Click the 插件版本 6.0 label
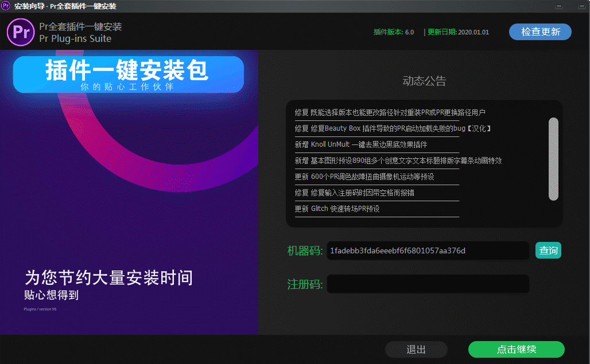The width and height of the screenshot is (590, 364). pos(394,32)
